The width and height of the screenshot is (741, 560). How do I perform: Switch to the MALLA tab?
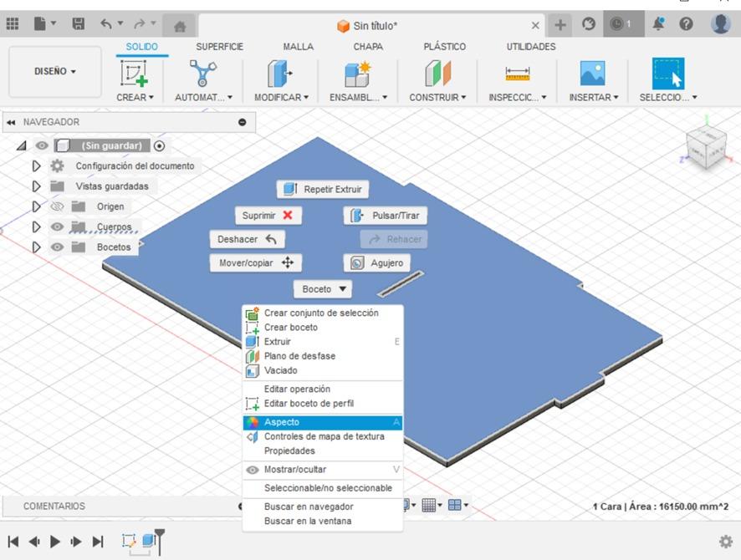pos(299,47)
